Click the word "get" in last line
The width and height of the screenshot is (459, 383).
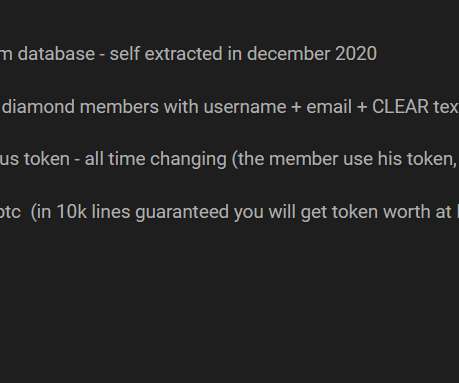313,213
